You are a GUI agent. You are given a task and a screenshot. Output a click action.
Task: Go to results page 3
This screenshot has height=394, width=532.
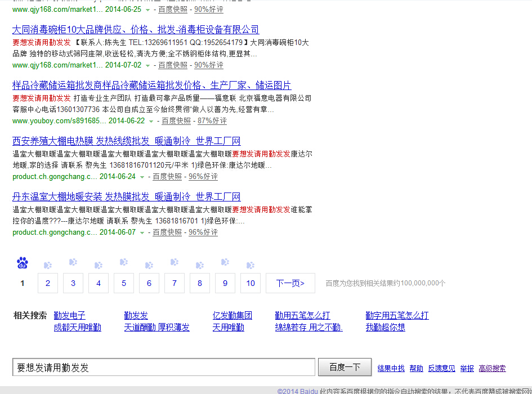click(73, 283)
